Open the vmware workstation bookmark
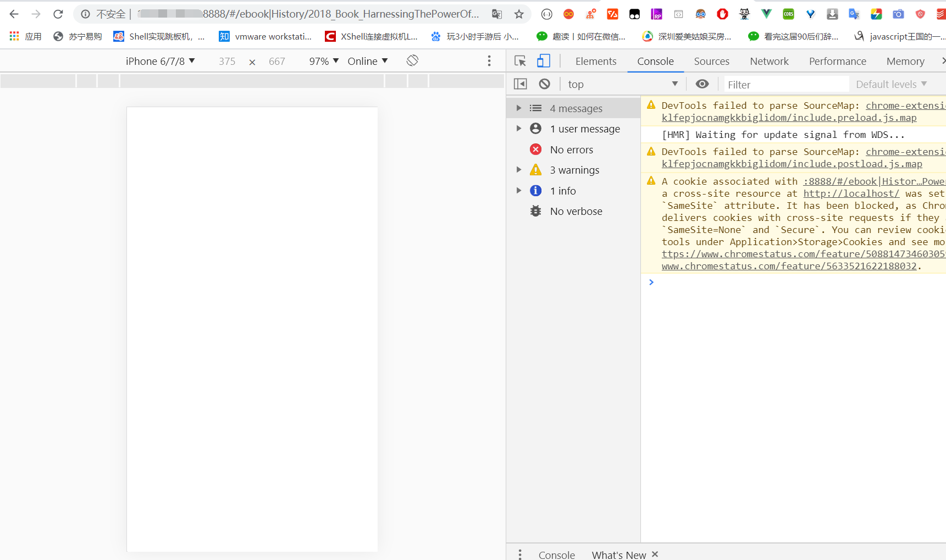The width and height of the screenshot is (946, 560). click(265, 36)
